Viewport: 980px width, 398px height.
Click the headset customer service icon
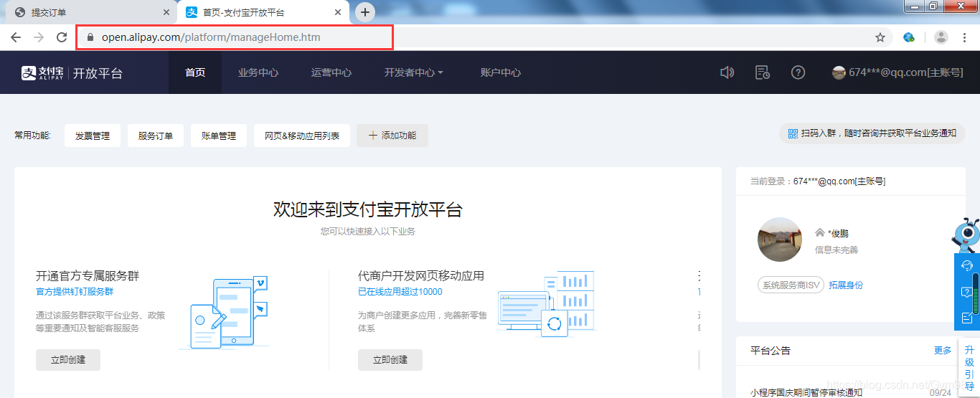966,266
